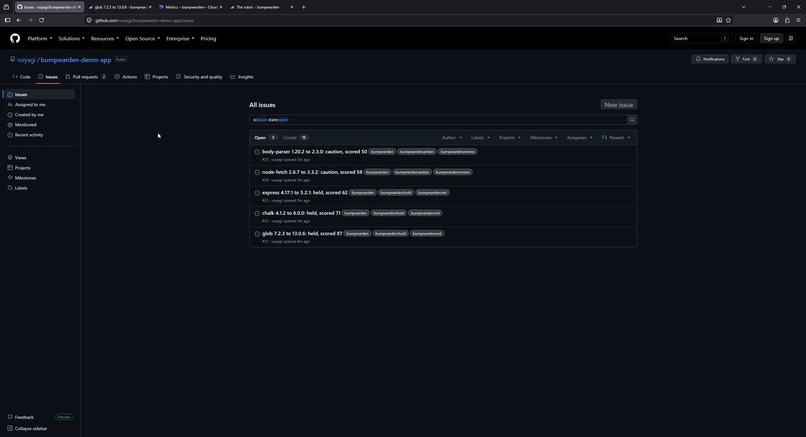
Task: Open the Projects repository tab
Action: click(x=156, y=77)
